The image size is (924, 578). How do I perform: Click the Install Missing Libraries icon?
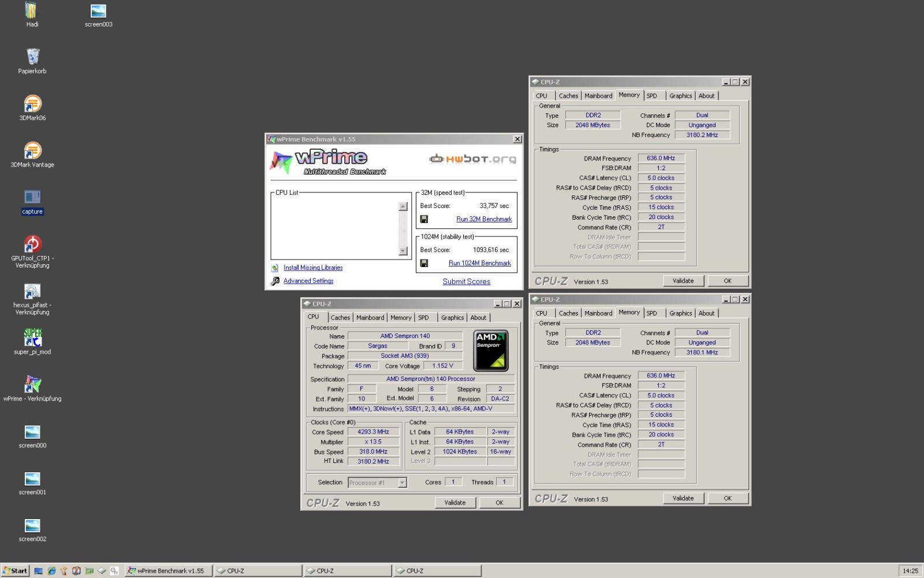(275, 268)
